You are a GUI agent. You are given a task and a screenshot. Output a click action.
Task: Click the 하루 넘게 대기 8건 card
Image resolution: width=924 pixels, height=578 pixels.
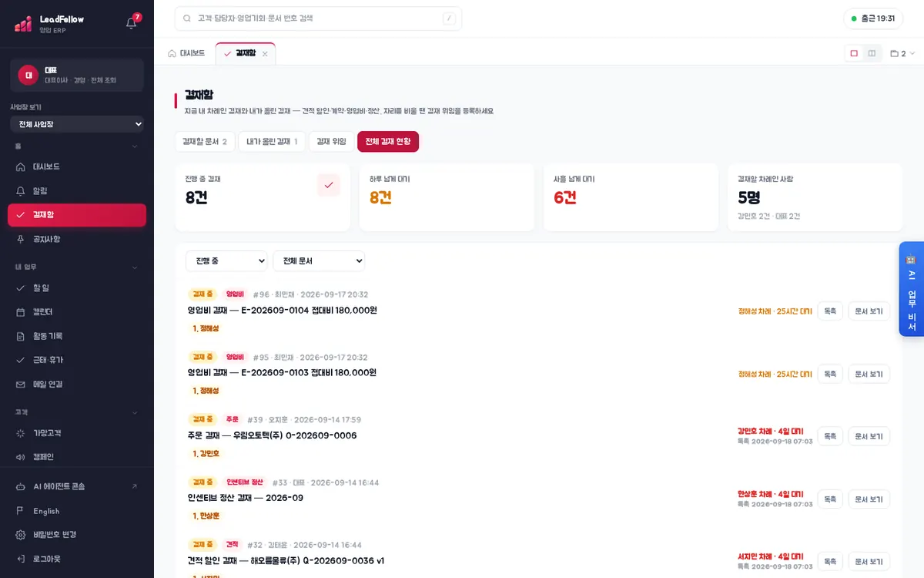pyautogui.click(x=447, y=197)
